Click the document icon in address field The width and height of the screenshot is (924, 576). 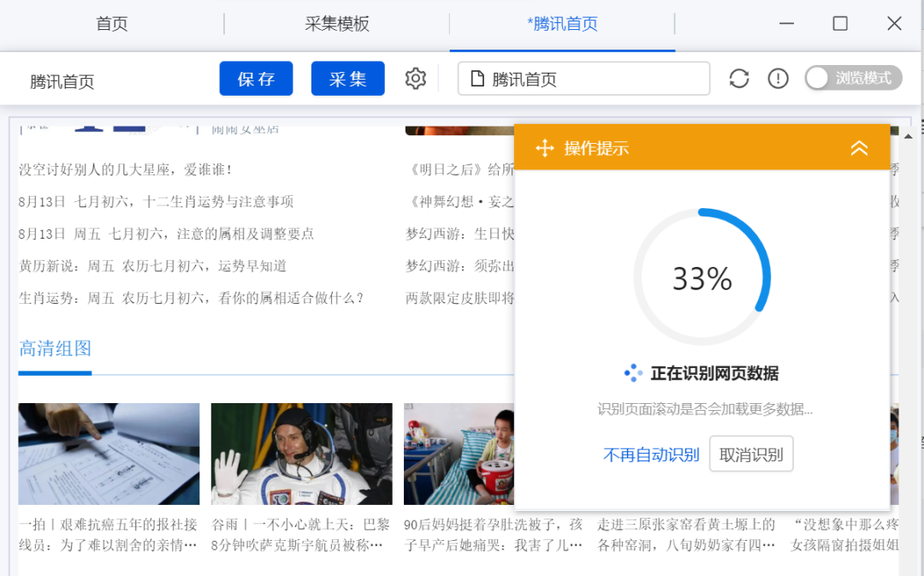click(x=477, y=79)
